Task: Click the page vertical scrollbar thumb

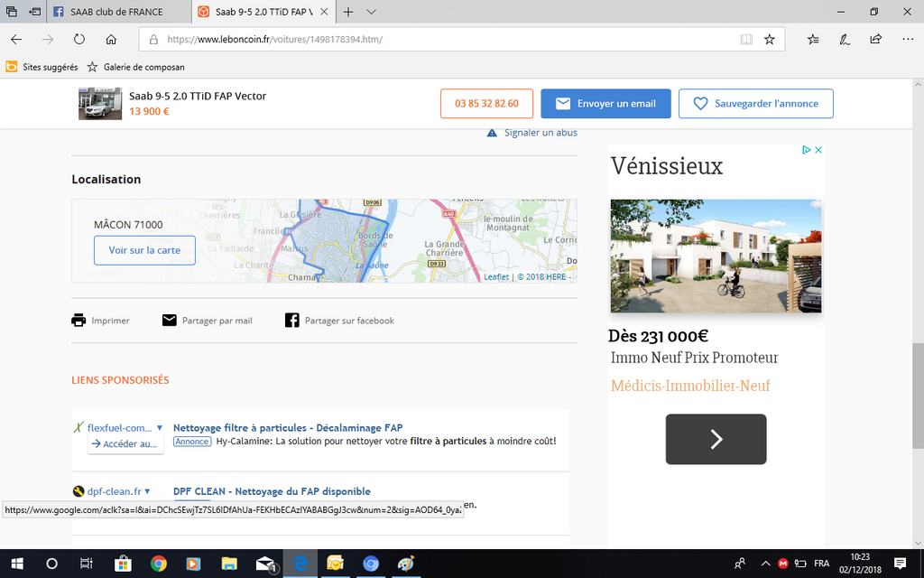Action: click(x=918, y=396)
